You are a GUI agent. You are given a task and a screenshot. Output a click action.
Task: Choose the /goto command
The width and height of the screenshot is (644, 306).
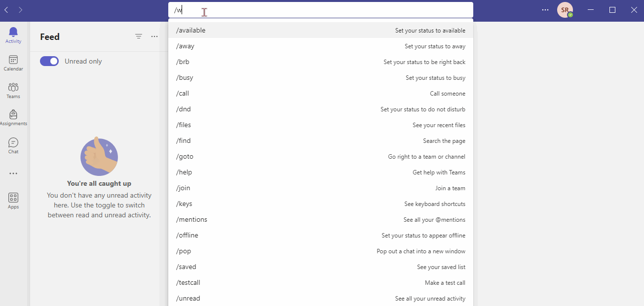point(321,157)
